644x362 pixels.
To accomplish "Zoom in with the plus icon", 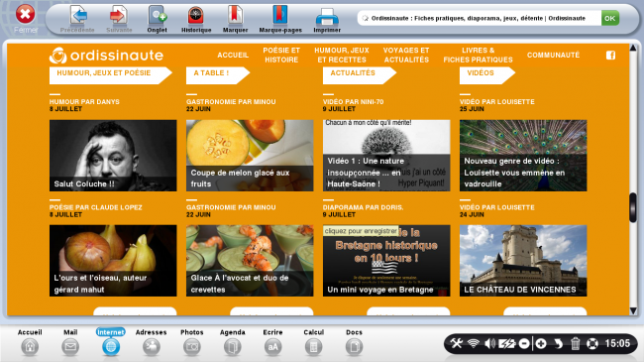I will (541, 343).
